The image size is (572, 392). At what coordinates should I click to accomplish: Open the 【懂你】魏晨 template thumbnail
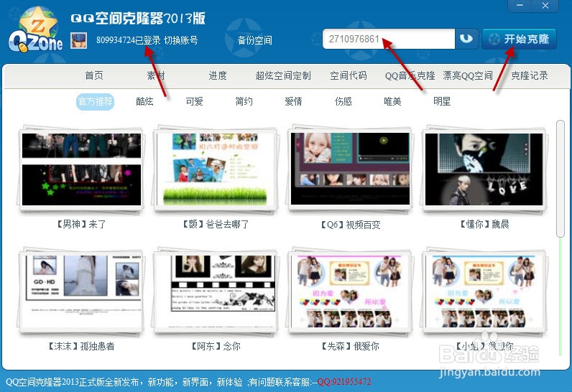coord(484,169)
